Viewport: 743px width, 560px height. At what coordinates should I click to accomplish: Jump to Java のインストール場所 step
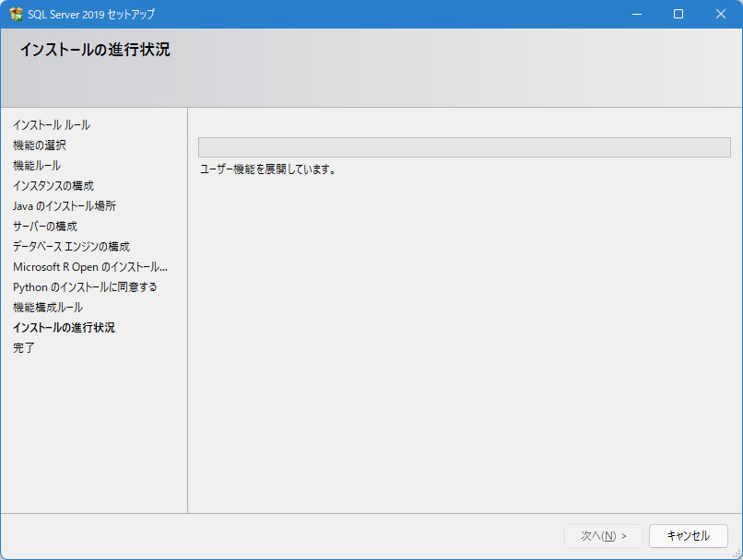pos(65,206)
